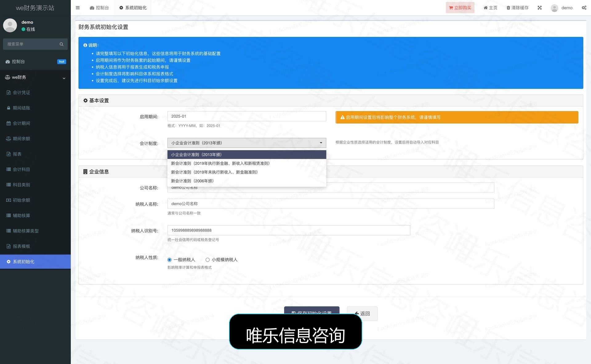Choose 新会计准则 2019年未执行新收入 option
Image resolution: width=591 pixels, height=364 pixels.
(247, 172)
